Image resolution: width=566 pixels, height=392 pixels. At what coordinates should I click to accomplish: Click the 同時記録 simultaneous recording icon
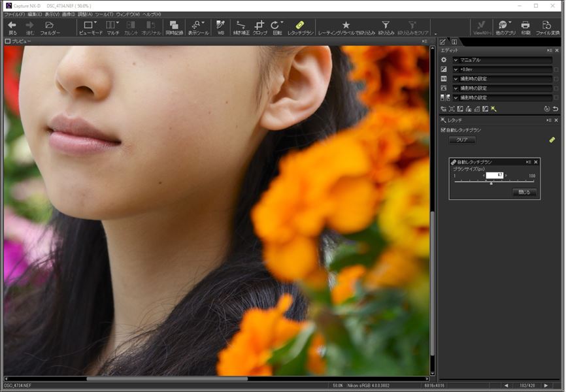point(174,25)
